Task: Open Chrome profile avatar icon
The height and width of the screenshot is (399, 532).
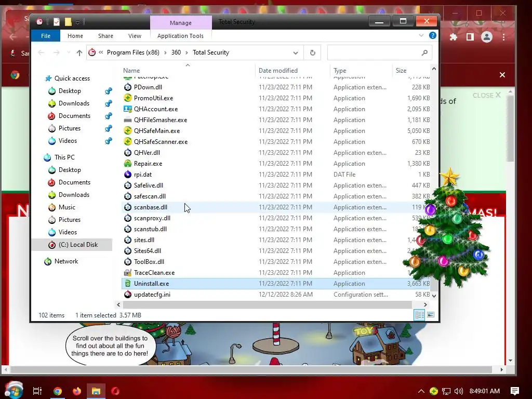Action: coord(486,37)
